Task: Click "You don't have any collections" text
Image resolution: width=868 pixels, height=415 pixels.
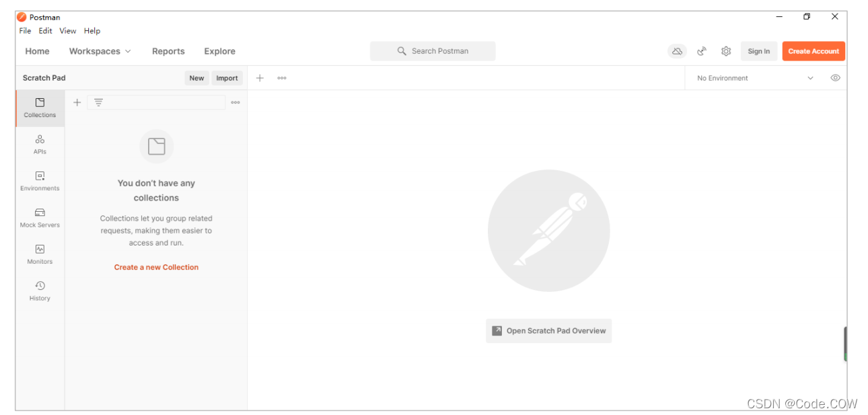Action: click(156, 190)
